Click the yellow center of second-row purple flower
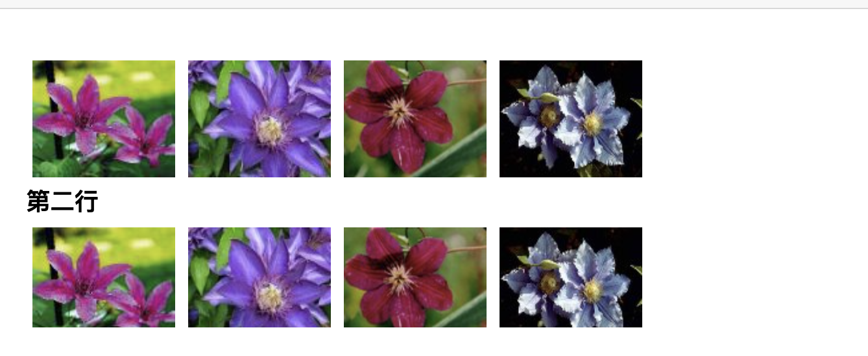 271,297
